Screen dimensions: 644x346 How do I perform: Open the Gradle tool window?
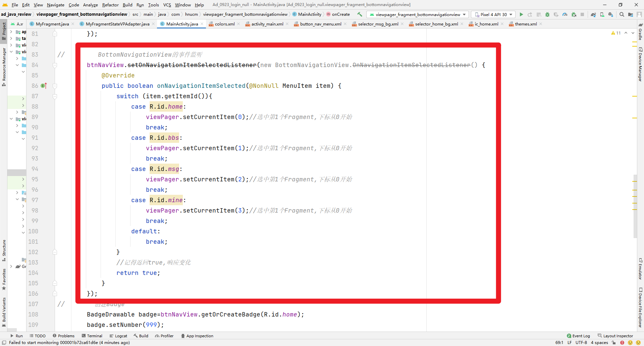[640, 32]
